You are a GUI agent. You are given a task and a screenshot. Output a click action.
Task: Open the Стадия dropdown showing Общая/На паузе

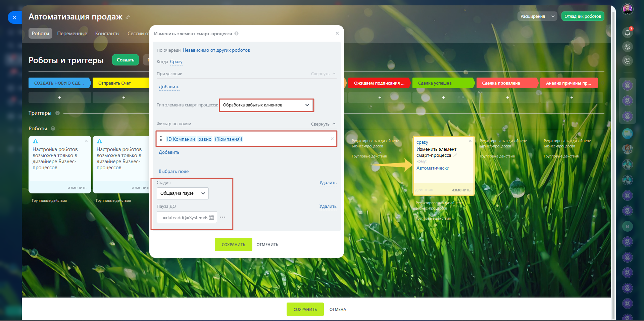(x=183, y=193)
